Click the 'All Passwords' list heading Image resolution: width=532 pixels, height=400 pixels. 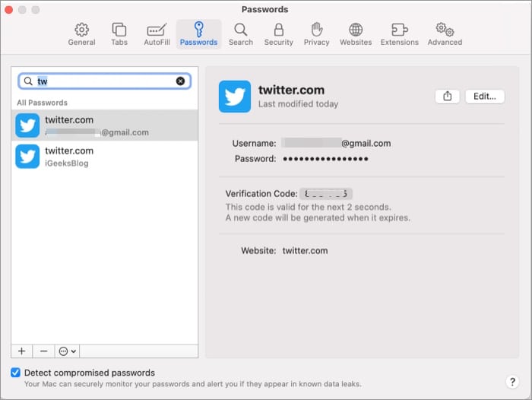click(42, 103)
